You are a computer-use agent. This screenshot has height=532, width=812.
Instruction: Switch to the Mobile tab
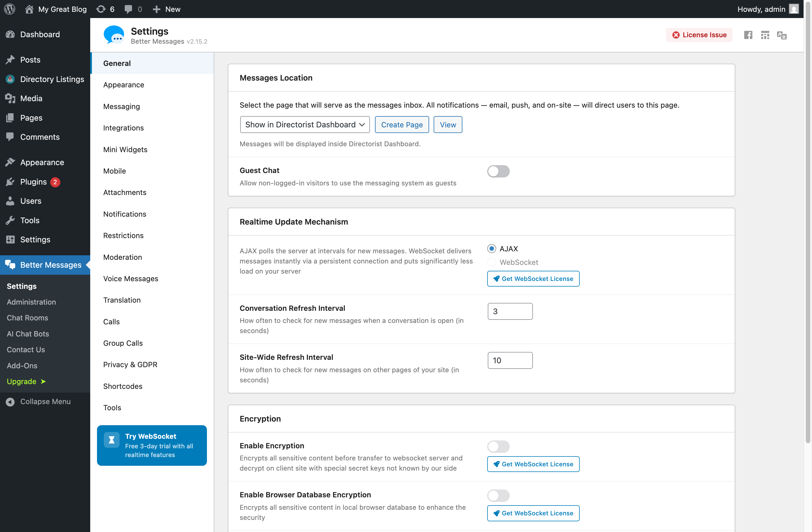[x=152, y=171]
